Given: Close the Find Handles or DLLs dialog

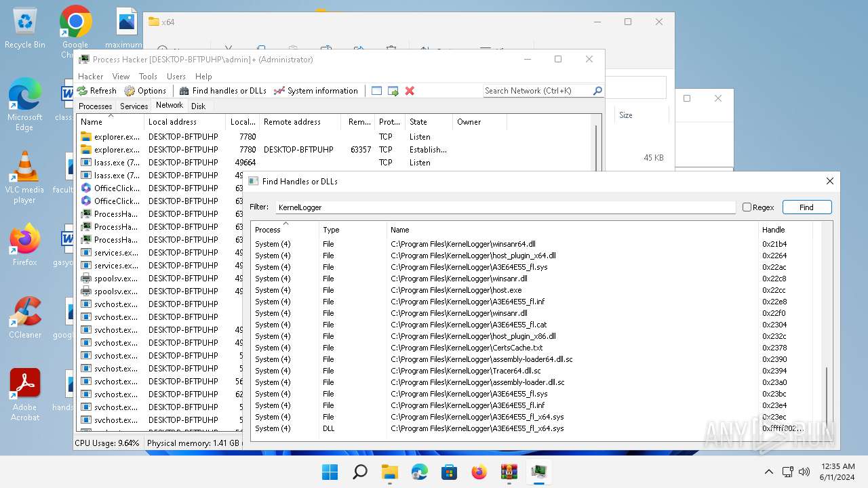Looking at the screenshot, I should pyautogui.click(x=829, y=181).
